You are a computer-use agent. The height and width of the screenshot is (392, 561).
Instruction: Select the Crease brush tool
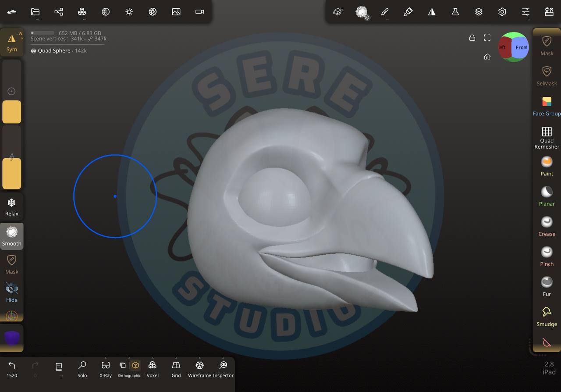pos(547,226)
